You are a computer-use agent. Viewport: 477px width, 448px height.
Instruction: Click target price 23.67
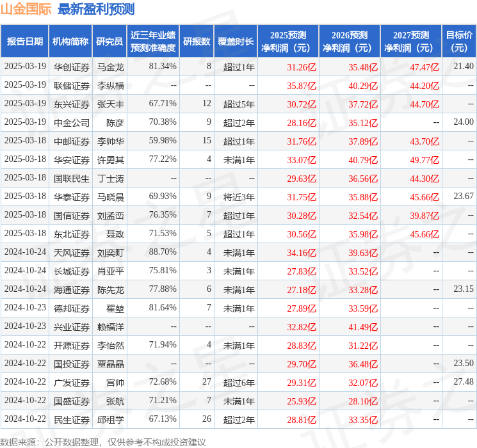[464, 196]
